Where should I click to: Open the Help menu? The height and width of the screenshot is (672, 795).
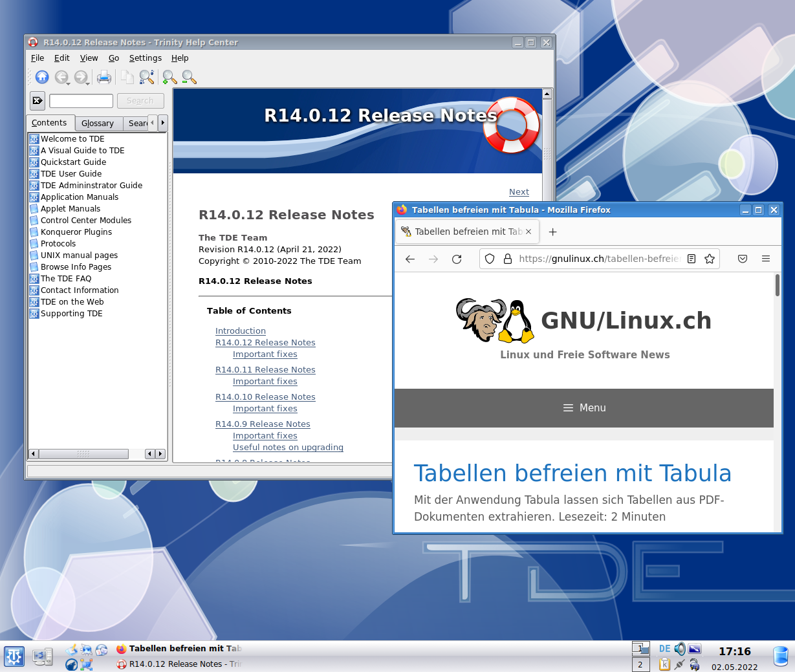click(x=180, y=58)
